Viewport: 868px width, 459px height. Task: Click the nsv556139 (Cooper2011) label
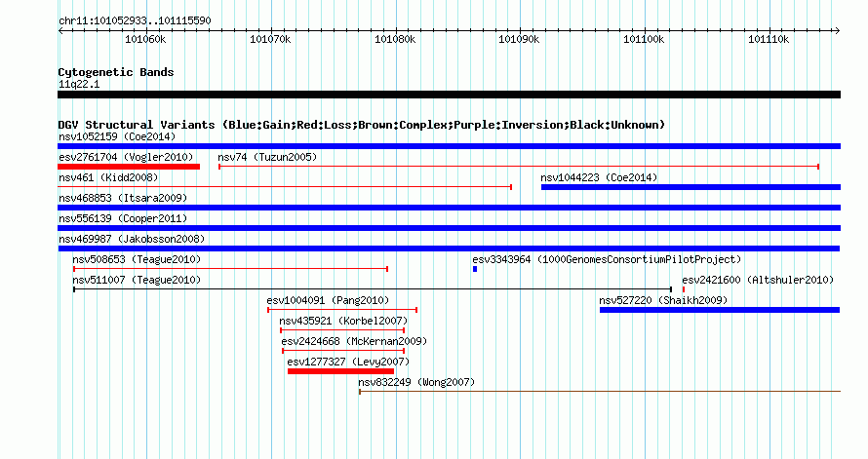click(x=123, y=218)
